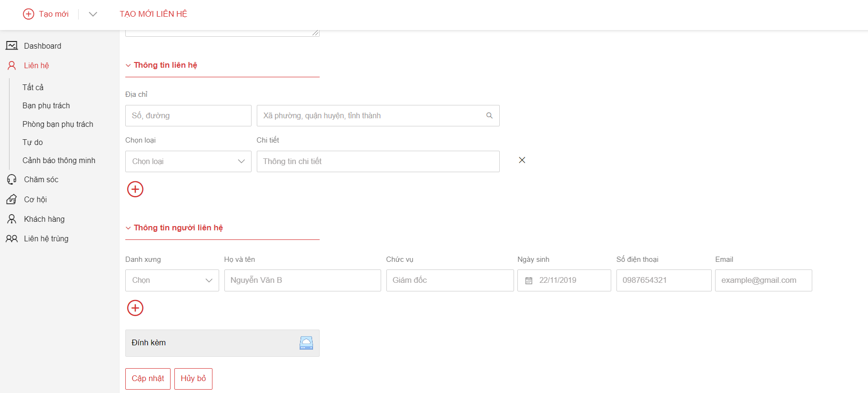Add another contact person with plus icon
The height and width of the screenshot is (393, 868).
[135, 308]
